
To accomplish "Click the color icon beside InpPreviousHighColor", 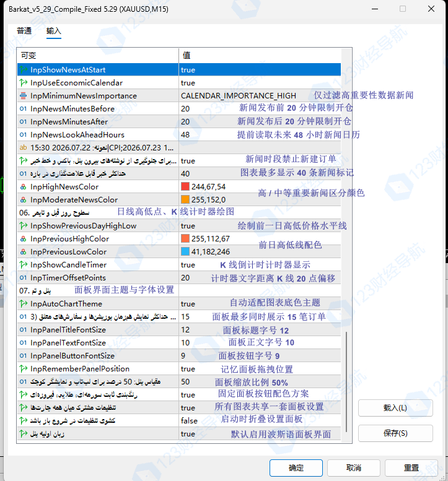I will [x=24, y=239].
